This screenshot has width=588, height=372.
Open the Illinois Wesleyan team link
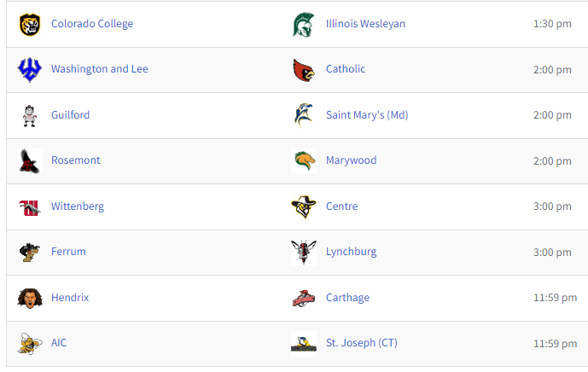pos(365,24)
